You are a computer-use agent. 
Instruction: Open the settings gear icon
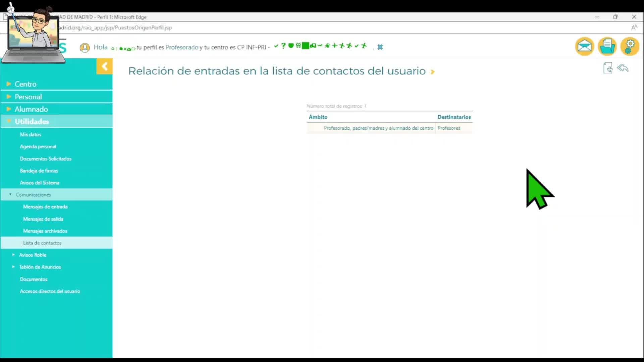pos(630,46)
